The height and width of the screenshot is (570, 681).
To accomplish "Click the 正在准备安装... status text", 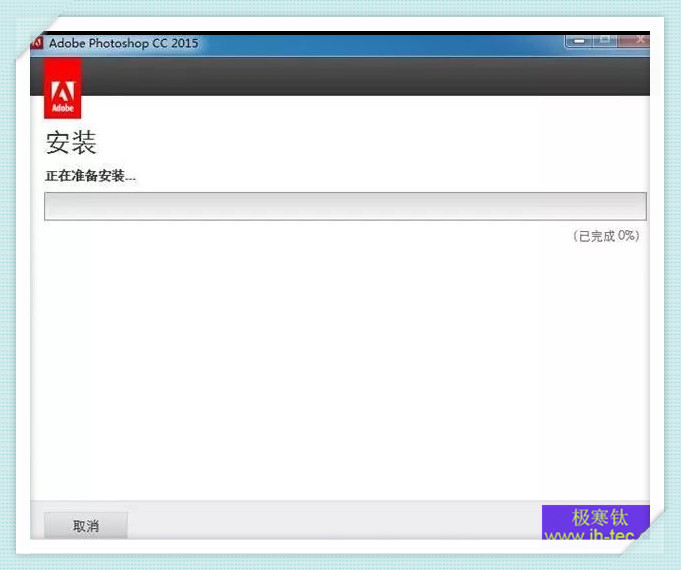I will pyautogui.click(x=90, y=176).
